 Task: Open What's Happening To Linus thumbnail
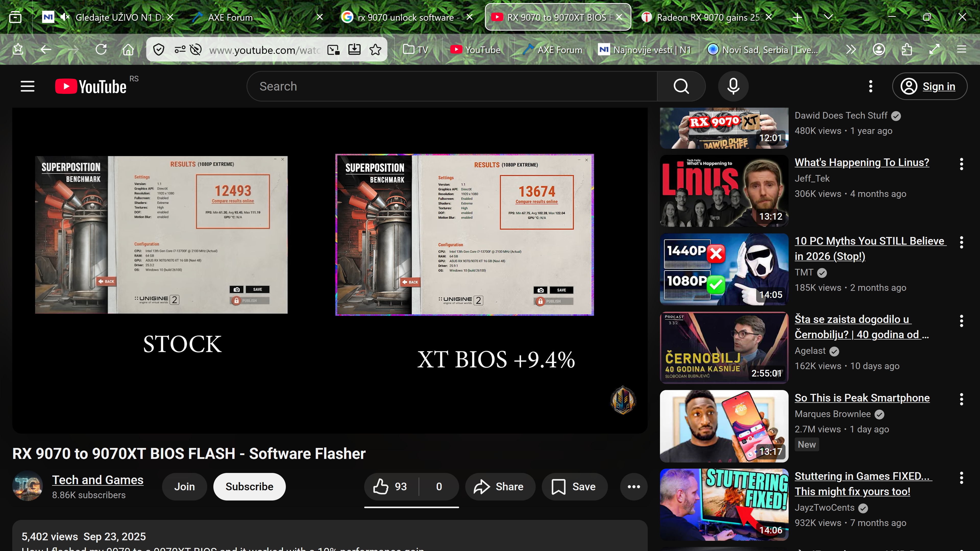(724, 191)
